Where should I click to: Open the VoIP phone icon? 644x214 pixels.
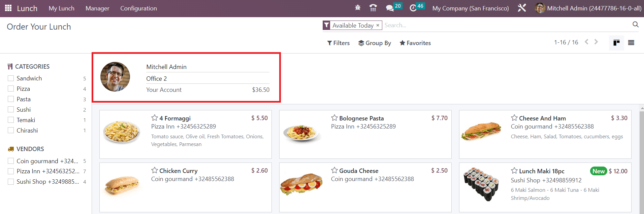coord(373,8)
